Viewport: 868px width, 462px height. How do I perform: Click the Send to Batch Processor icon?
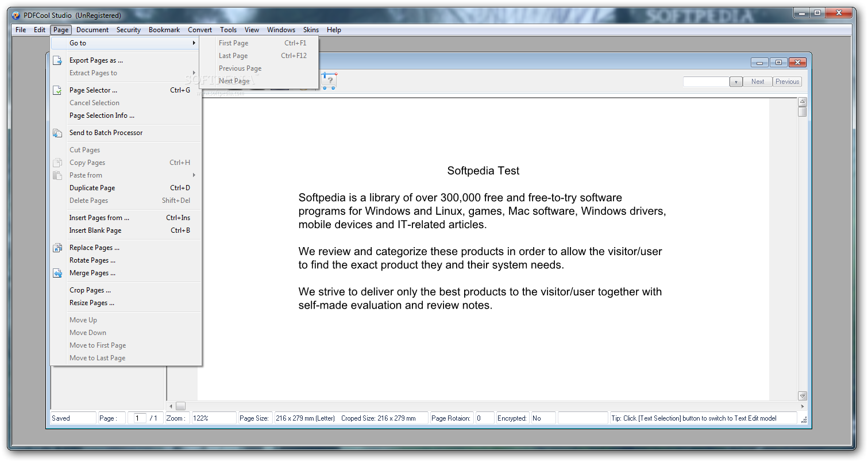tap(57, 133)
